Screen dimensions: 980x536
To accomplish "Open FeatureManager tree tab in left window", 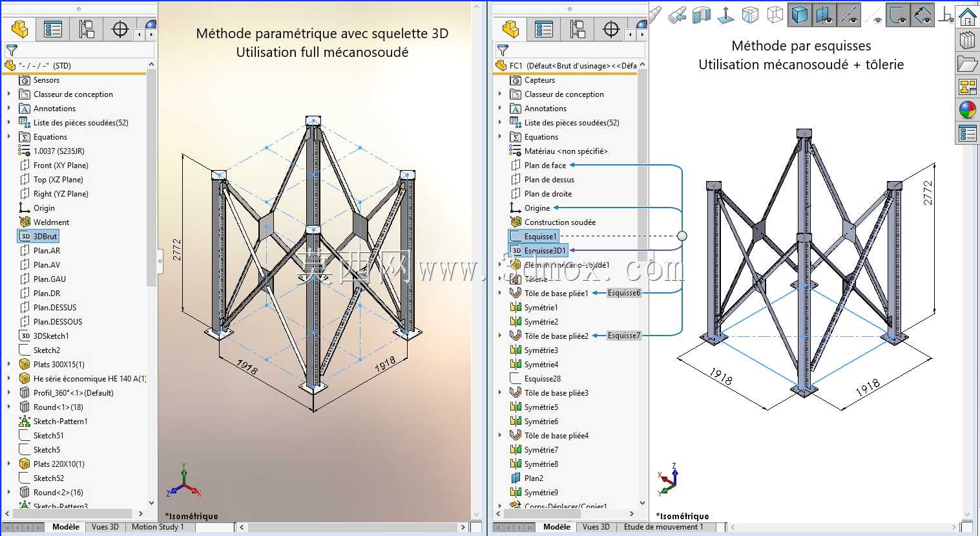I will pyautogui.click(x=20, y=29).
